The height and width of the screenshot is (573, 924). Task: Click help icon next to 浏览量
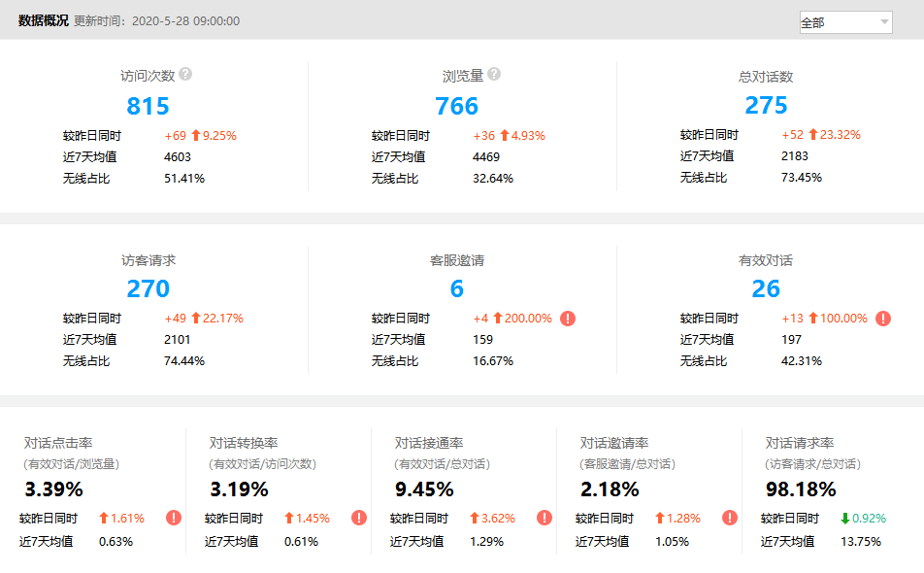point(494,75)
